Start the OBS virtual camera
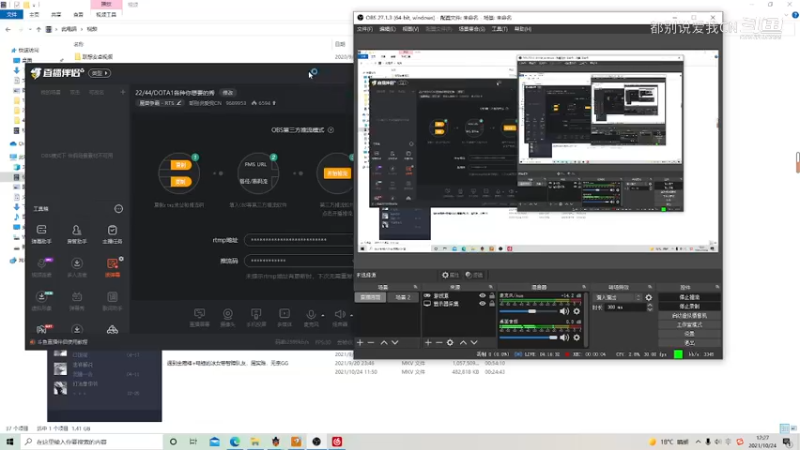The image size is (800, 450). click(x=689, y=315)
